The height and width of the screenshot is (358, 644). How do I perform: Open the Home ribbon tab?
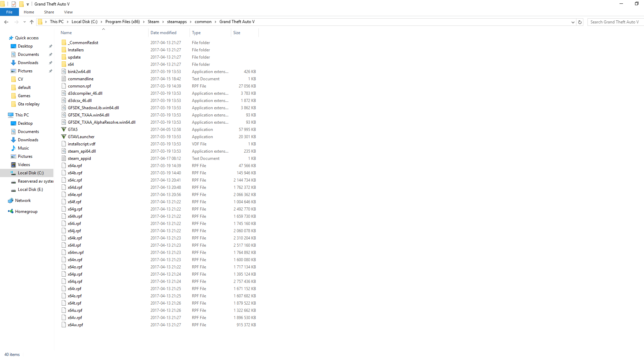[29, 12]
